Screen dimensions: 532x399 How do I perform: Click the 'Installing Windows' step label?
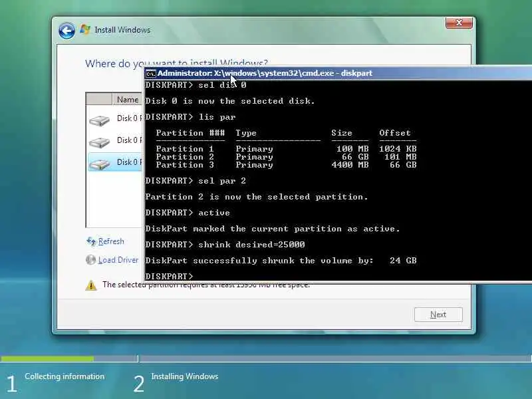click(x=185, y=376)
